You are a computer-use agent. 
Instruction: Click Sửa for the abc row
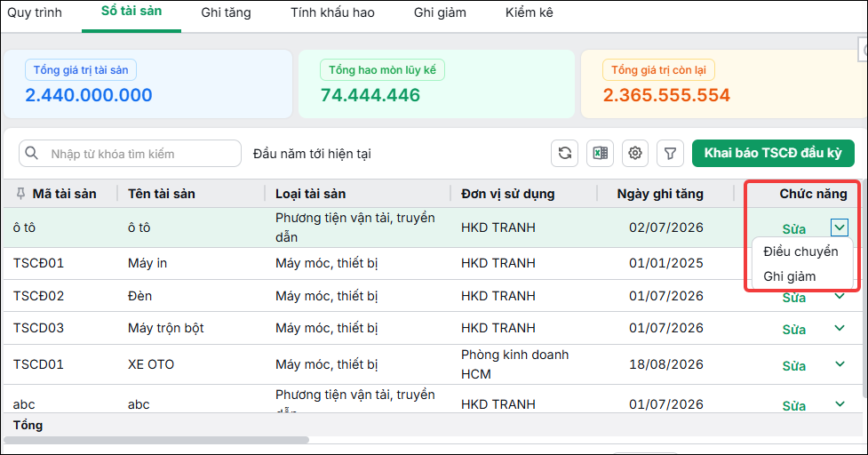(794, 406)
